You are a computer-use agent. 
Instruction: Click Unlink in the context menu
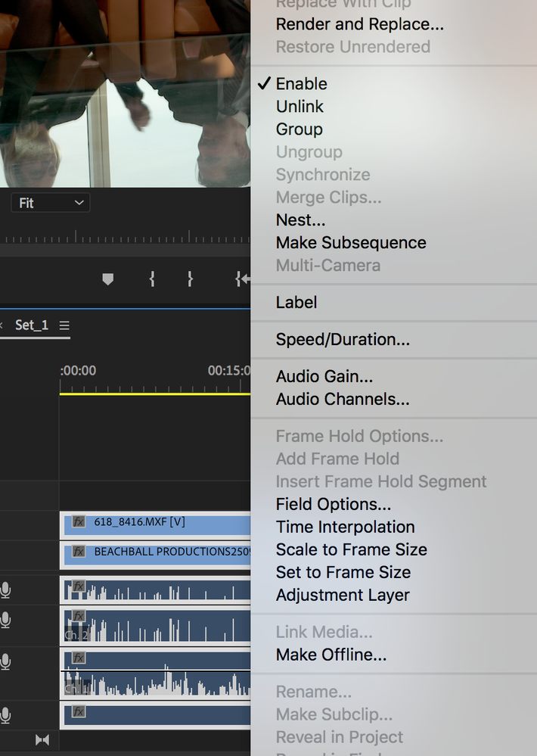[x=300, y=107]
